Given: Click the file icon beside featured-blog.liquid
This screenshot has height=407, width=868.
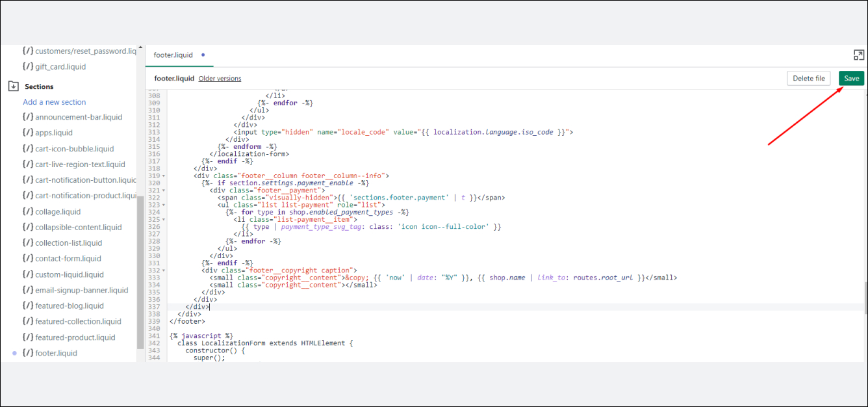Looking at the screenshot, I should [x=27, y=306].
